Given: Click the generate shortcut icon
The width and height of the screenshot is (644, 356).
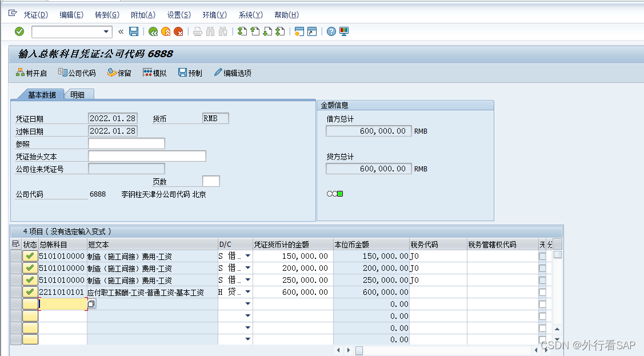Looking at the screenshot, I should [312, 31].
